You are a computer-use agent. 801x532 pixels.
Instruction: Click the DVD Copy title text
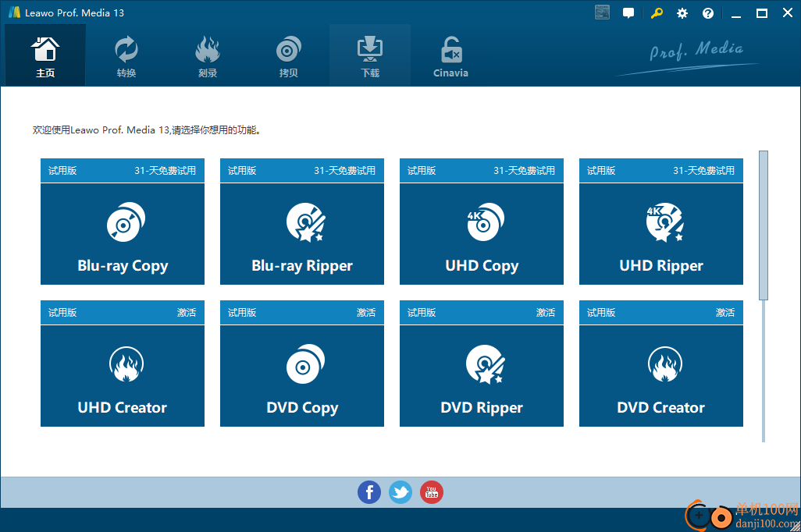click(302, 408)
